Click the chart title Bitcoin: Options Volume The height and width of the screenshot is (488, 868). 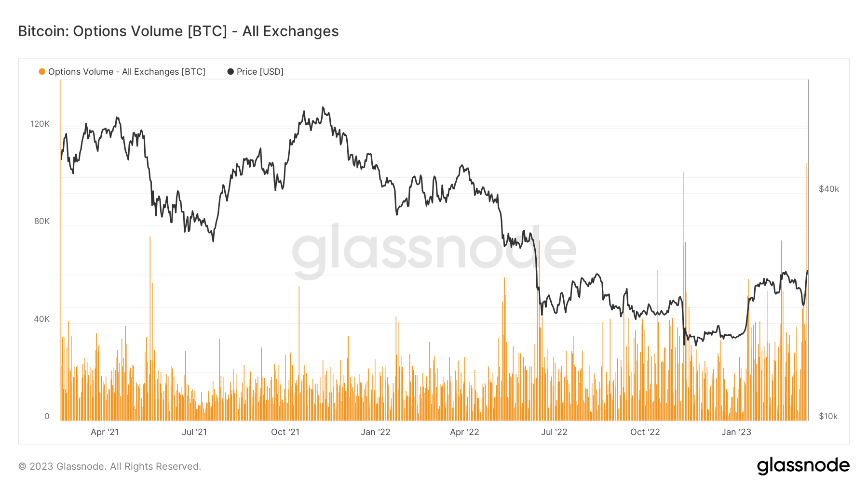(x=178, y=31)
